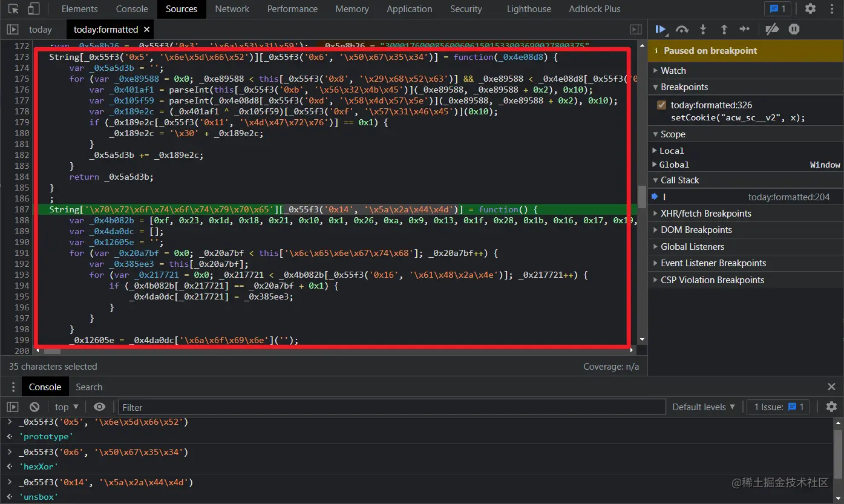Viewport: 844px width, 504px height.
Task: Click the Coverage: n/a status text
Action: (x=610, y=367)
